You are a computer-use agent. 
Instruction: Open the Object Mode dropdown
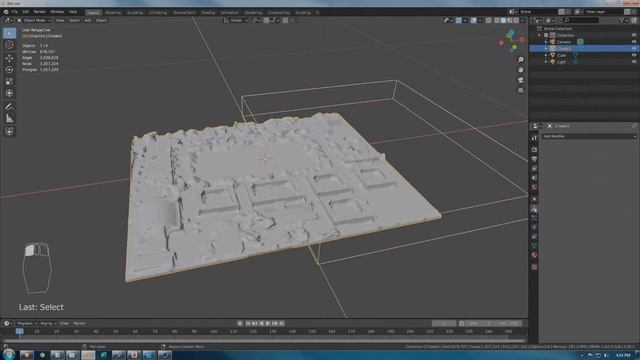tap(34, 20)
